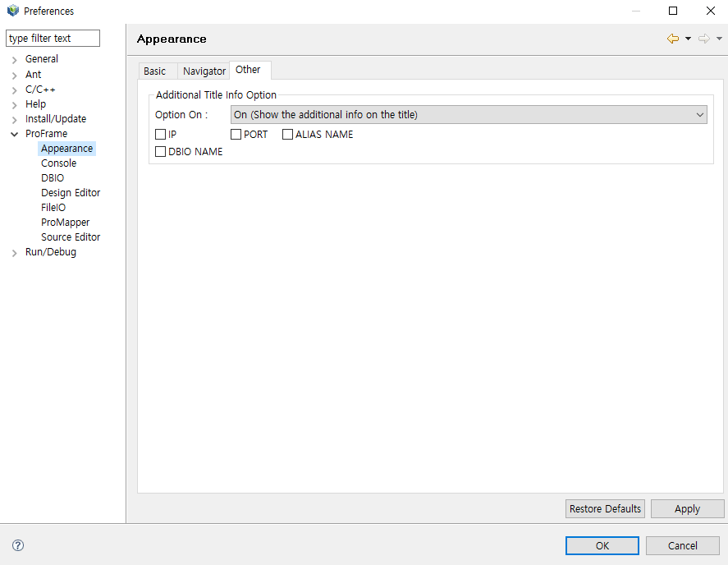
Task: Switch to the Navigator tab
Action: [204, 71]
